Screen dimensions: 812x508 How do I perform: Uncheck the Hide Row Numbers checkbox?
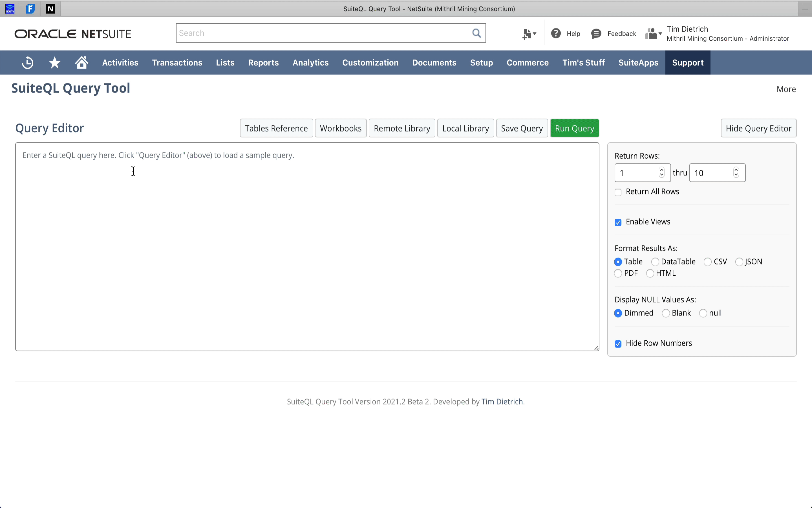[618, 344]
